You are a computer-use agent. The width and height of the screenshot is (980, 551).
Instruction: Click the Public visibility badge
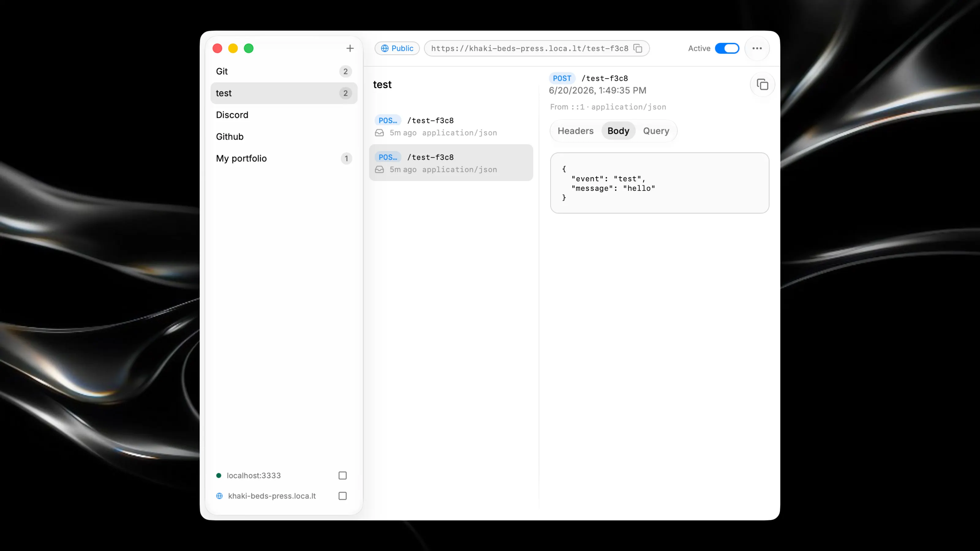(397, 48)
